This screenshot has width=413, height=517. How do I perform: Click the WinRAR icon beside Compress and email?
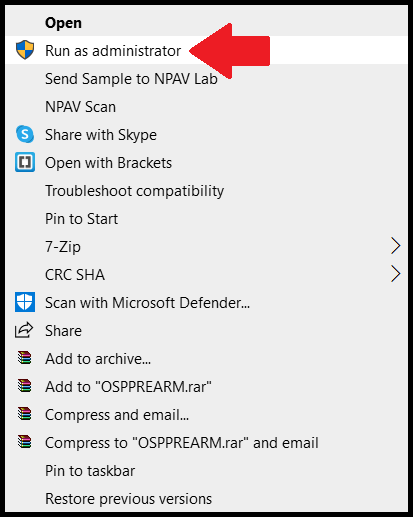(x=25, y=414)
